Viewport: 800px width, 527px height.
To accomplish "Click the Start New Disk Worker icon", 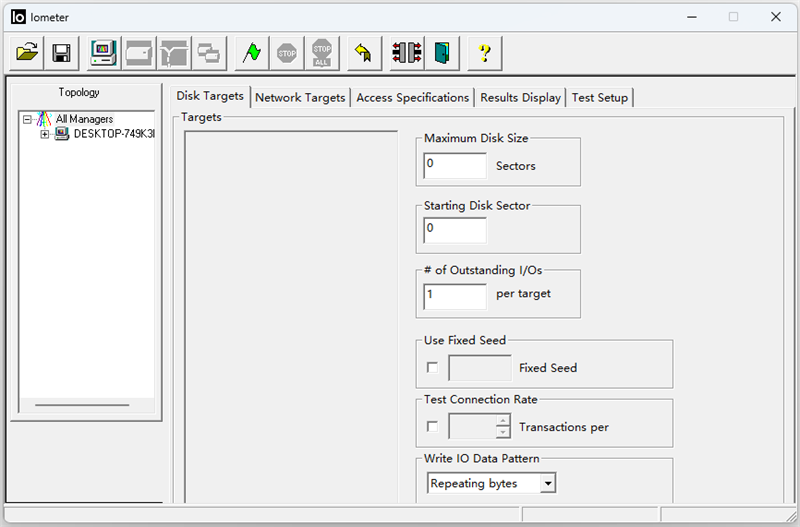I will (139, 53).
